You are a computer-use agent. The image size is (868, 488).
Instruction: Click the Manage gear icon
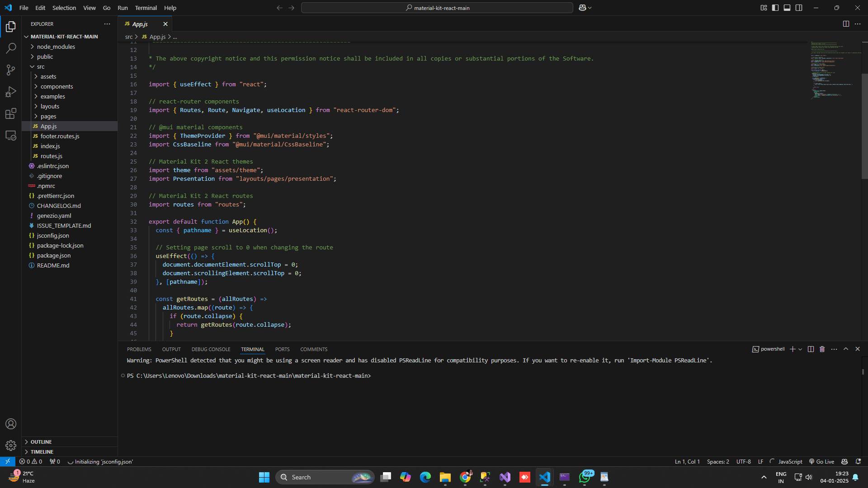click(11, 446)
